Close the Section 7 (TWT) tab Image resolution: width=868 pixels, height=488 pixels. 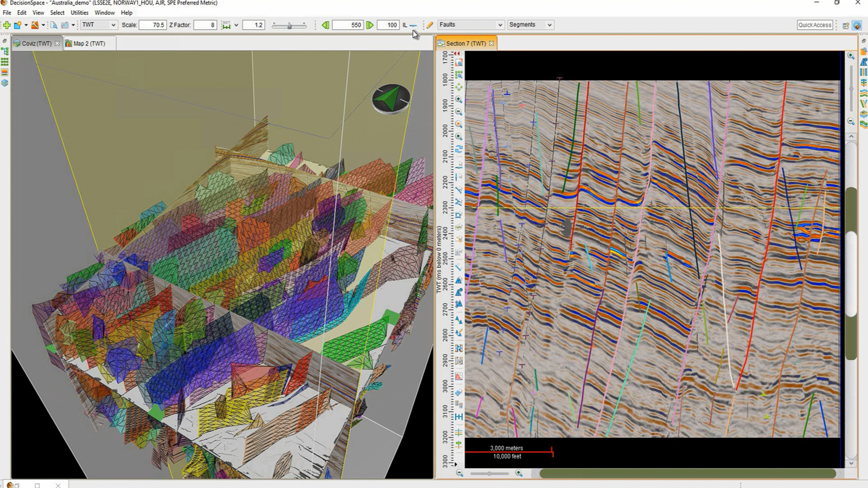point(492,43)
